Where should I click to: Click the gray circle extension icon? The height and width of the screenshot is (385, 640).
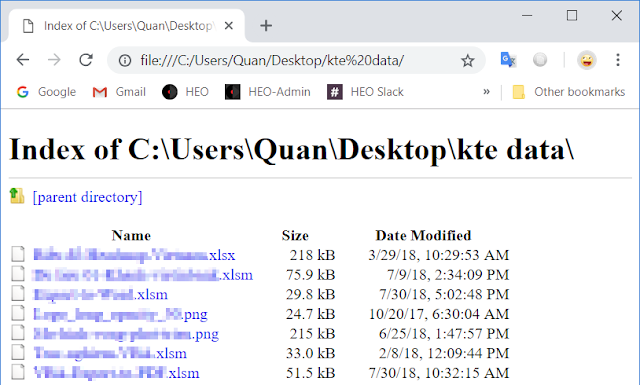point(540,60)
